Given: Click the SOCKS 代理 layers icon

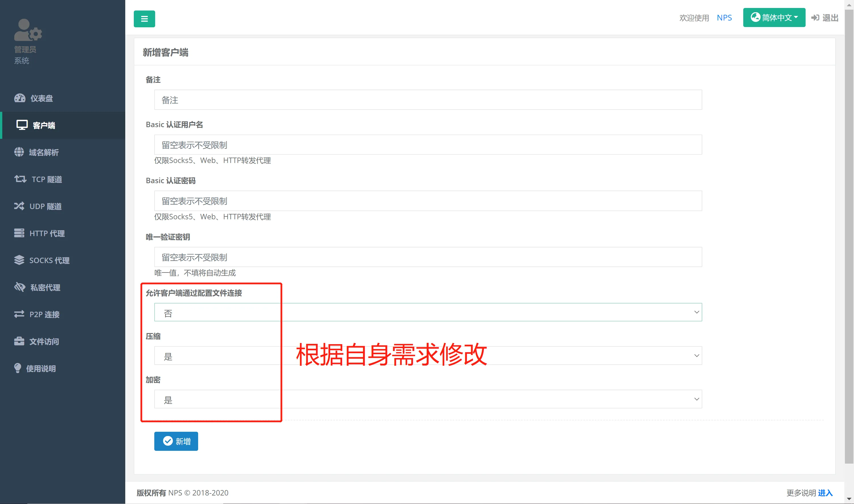Looking at the screenshot, I should [x=19, y=260].
